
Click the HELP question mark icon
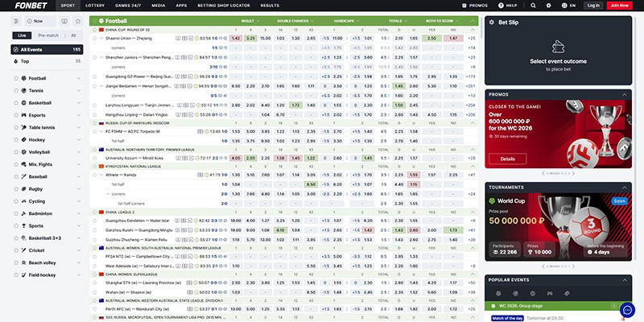(x=501, y=6)
